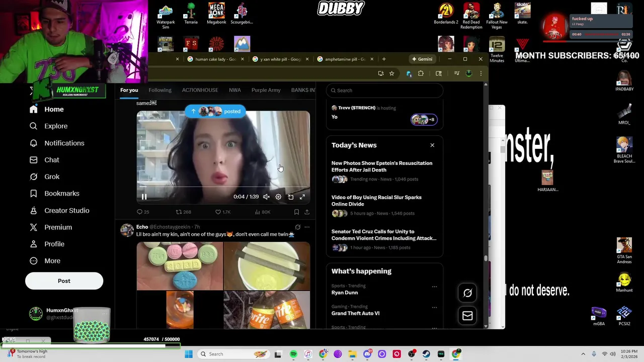Seek along the video progress bar
Viewport: 644px width, 362px height.
[x=223, y=186]
